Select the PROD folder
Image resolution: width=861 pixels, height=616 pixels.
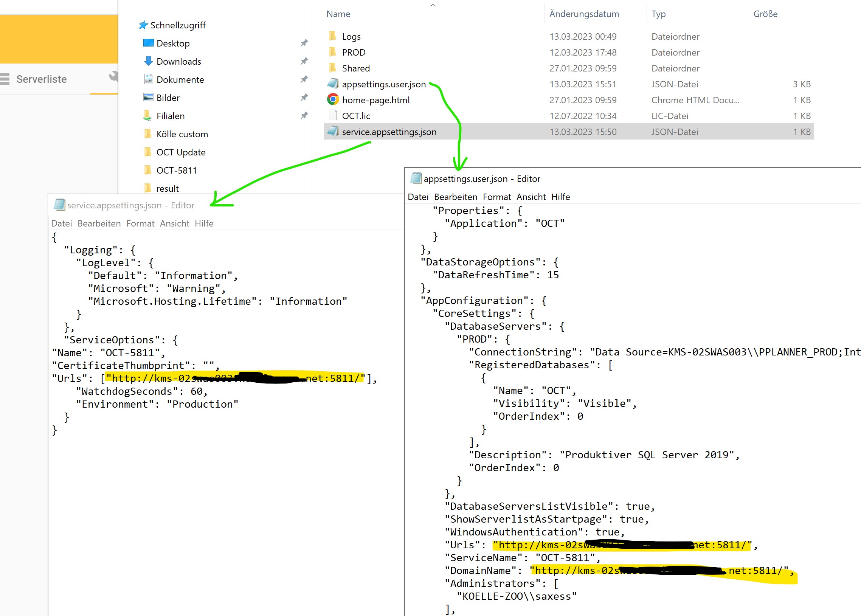coord(354,52)
